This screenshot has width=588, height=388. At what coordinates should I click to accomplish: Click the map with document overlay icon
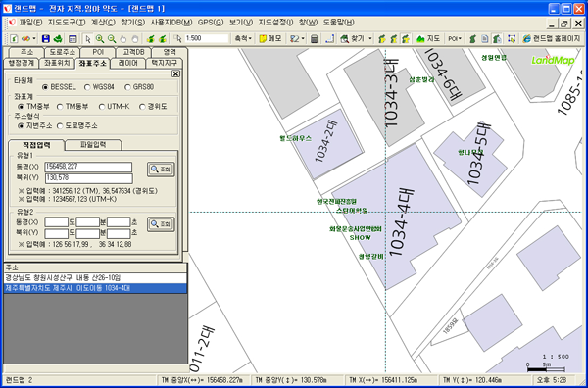point(497,38)
